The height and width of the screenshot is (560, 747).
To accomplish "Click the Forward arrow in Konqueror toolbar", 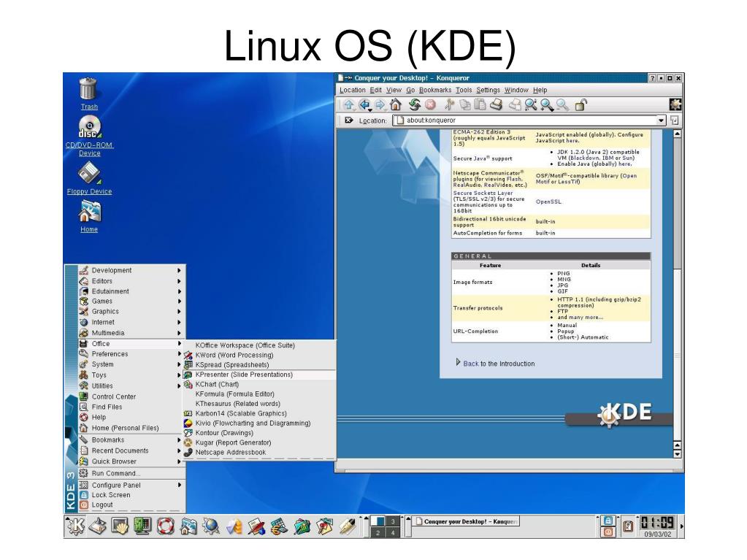I will [380, 104].
